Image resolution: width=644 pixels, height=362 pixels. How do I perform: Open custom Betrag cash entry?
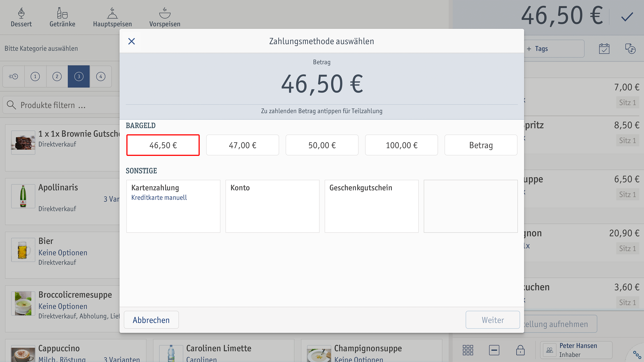481,145
